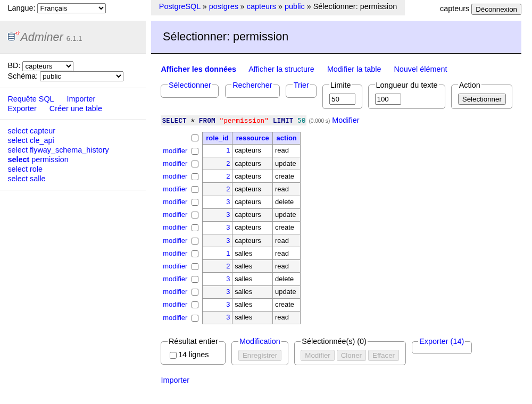The width and height of the screenshot is (532, 404).
Task: Click the 'delete' cell in row 3 capteurs
Action: point(286,202)
